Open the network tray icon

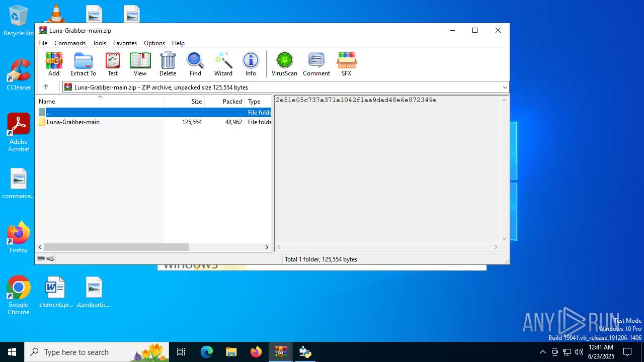click(x=567, y=352)
